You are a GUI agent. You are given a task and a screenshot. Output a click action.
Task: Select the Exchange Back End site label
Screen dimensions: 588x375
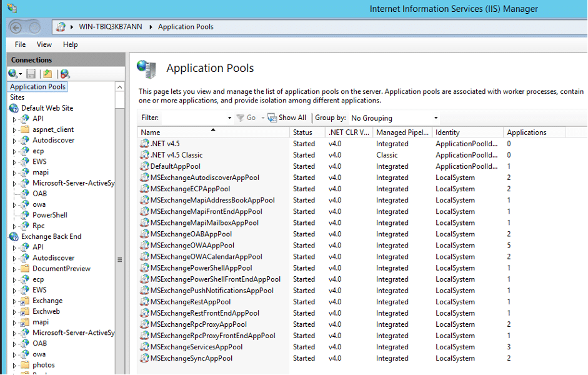click(x=51, y=237)
